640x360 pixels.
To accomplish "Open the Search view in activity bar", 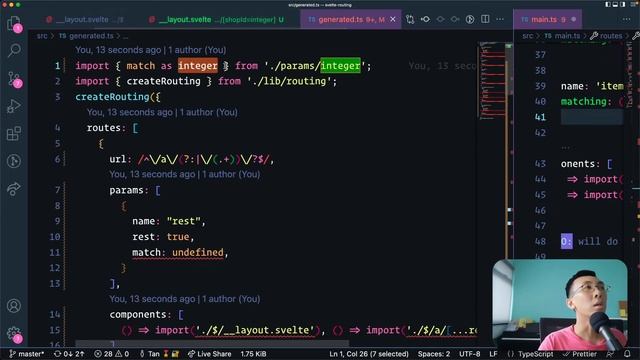I will (14, 50).
